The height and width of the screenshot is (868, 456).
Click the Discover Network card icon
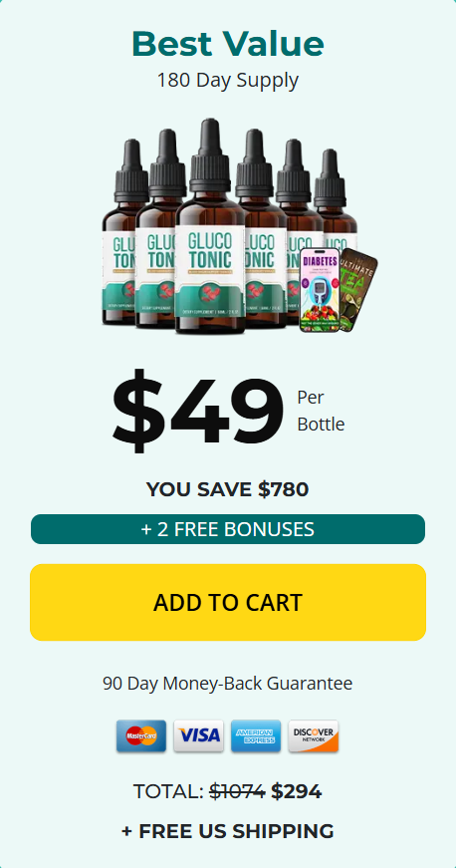pyautogui.click(x=313, y=735)
